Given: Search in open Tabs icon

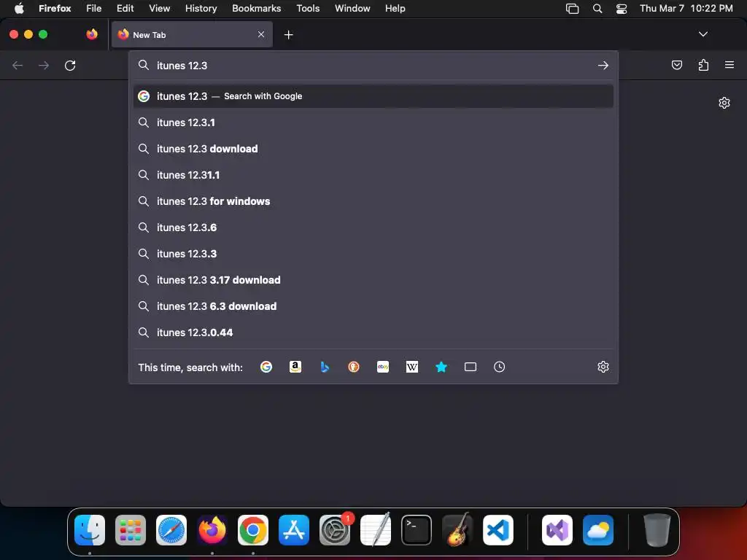Looking at the screenshot, I should click(x=471, y=367).
